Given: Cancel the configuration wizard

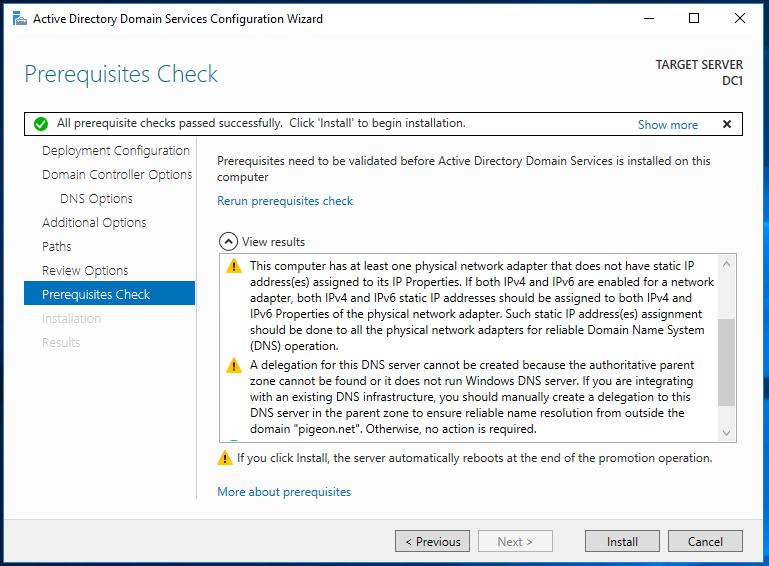Looking at the screenshot, I should (x=705, y=541).
